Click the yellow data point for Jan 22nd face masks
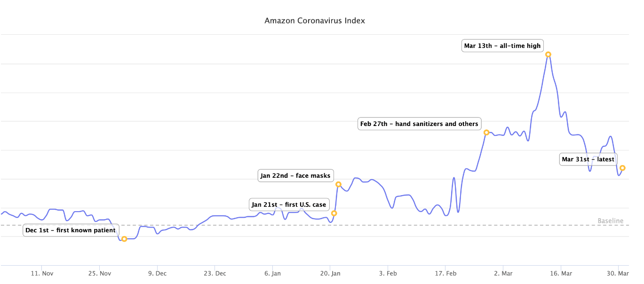Viewport: 644px width, 284px height. tap(338, 184)
